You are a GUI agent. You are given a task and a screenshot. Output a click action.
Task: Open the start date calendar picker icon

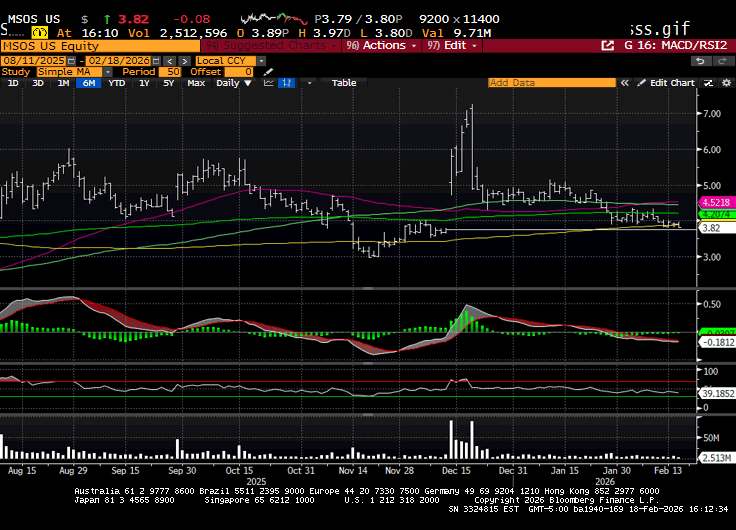[71, 61]
